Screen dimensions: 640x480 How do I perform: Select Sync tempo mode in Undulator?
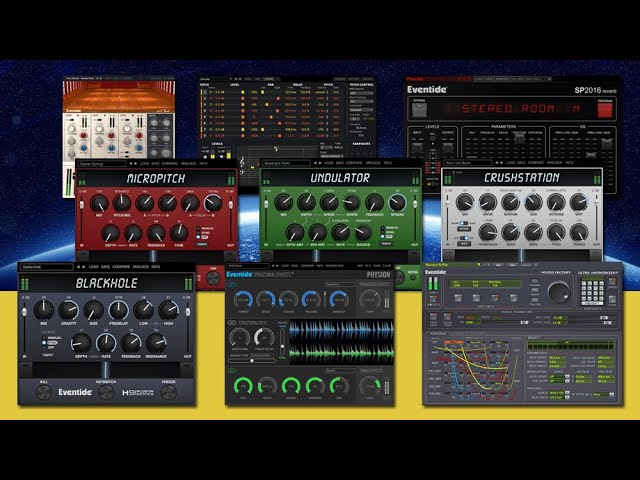tap(389, 232)
